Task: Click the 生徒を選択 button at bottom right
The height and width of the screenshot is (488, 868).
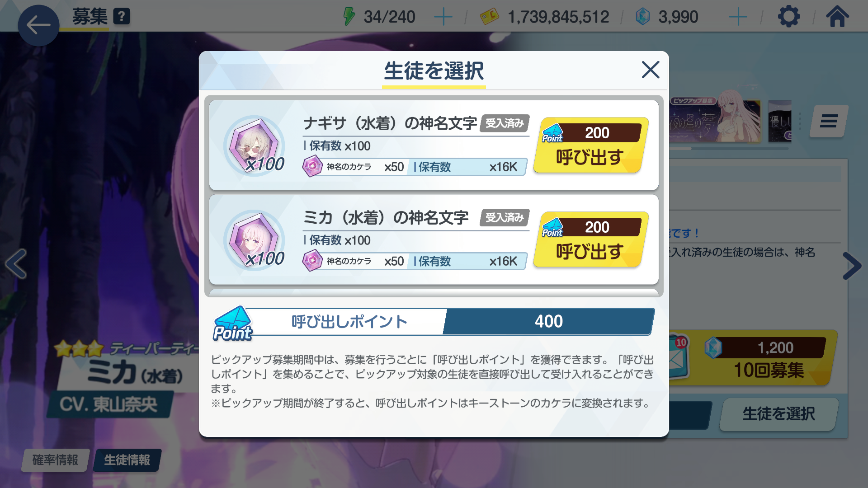Action: click(778, 414)
